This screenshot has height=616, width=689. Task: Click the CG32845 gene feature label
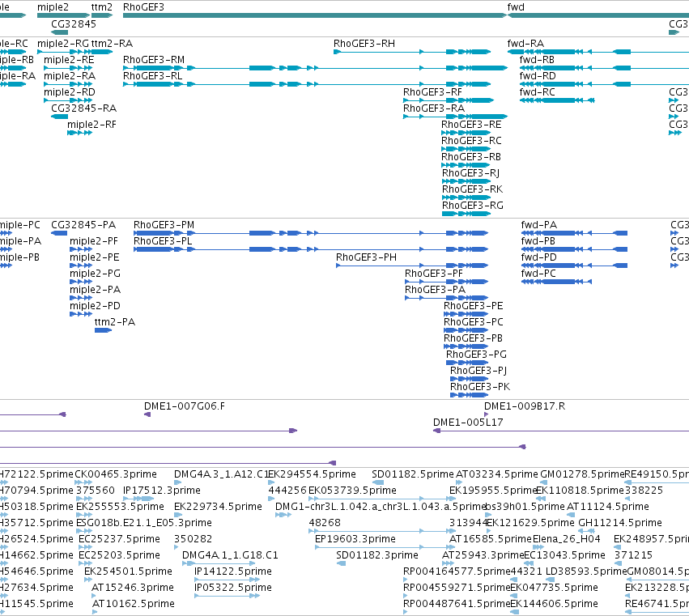74,24
